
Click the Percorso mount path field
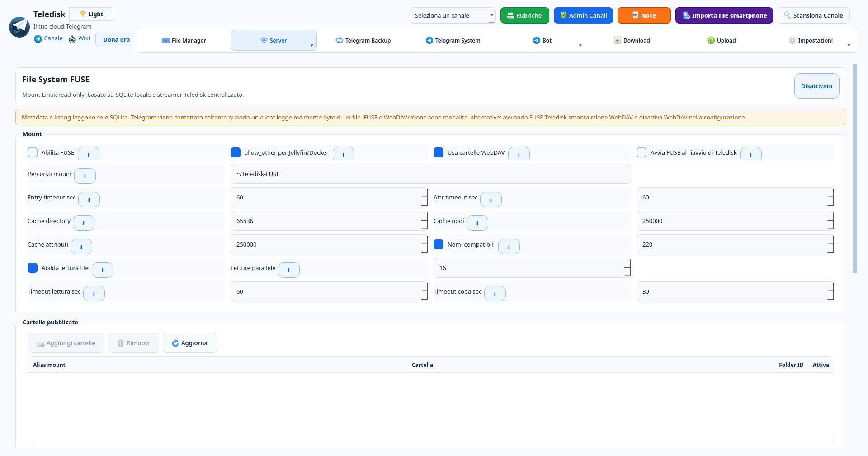pos(431,174)
